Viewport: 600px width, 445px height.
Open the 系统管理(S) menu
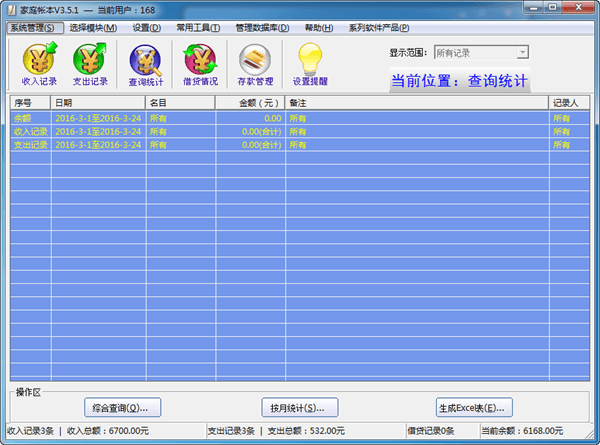[x=32, y=27]
